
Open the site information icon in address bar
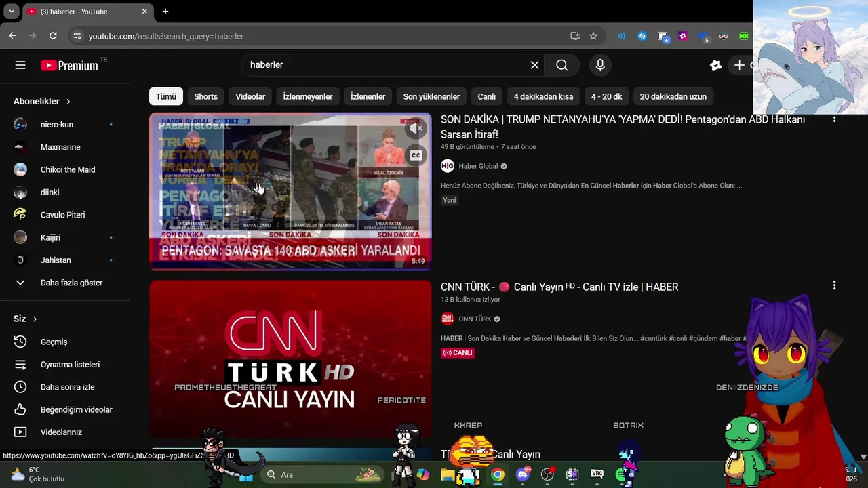click(77, 36)
